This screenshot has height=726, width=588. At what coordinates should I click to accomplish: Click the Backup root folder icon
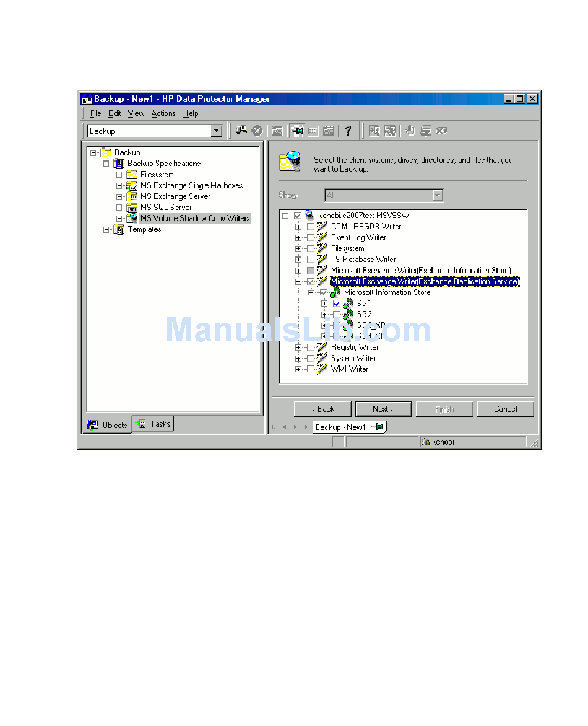coord(106,152)
